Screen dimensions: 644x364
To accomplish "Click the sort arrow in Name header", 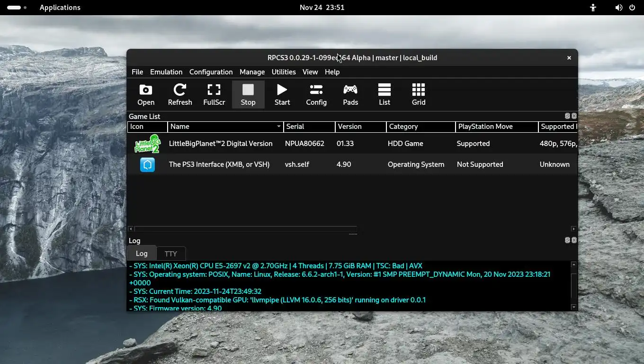I will click(279, 127).
